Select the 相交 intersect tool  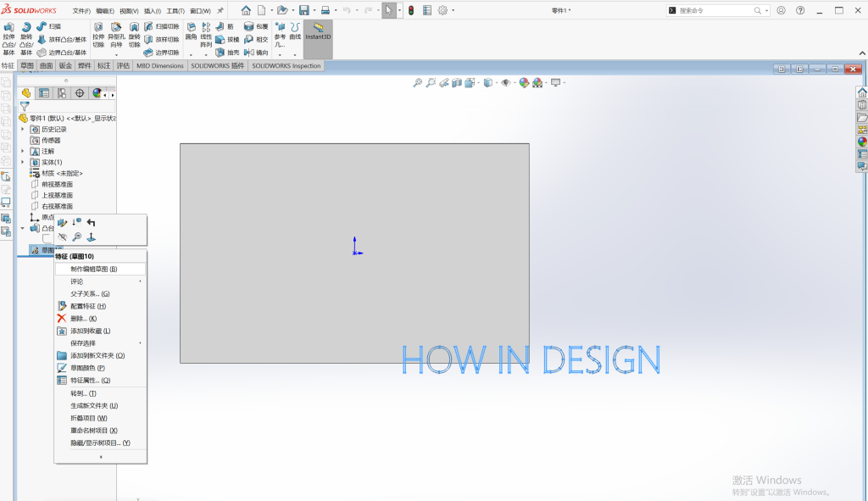pyautogui.click(x=256, y=39)
